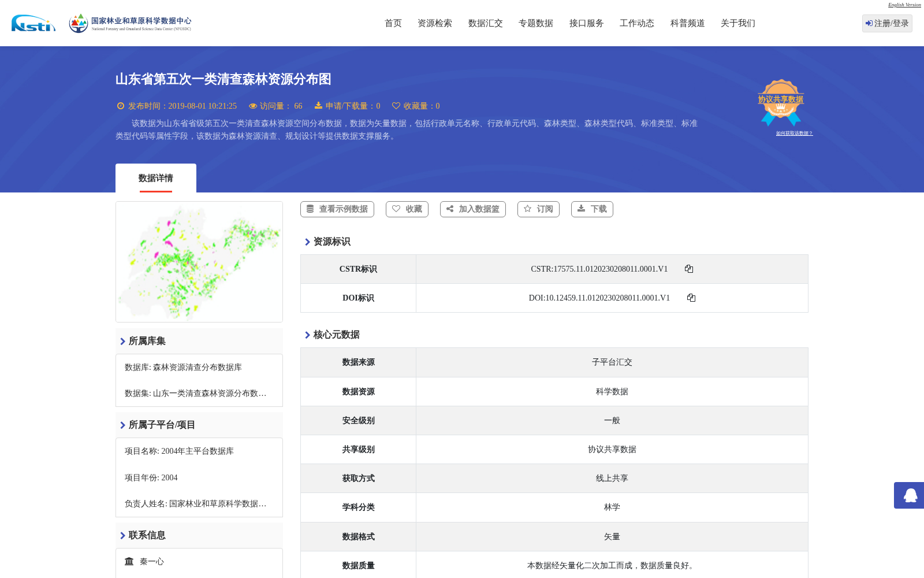
Task: Open the 接口服务 menu item
Action: pos(587,23)
